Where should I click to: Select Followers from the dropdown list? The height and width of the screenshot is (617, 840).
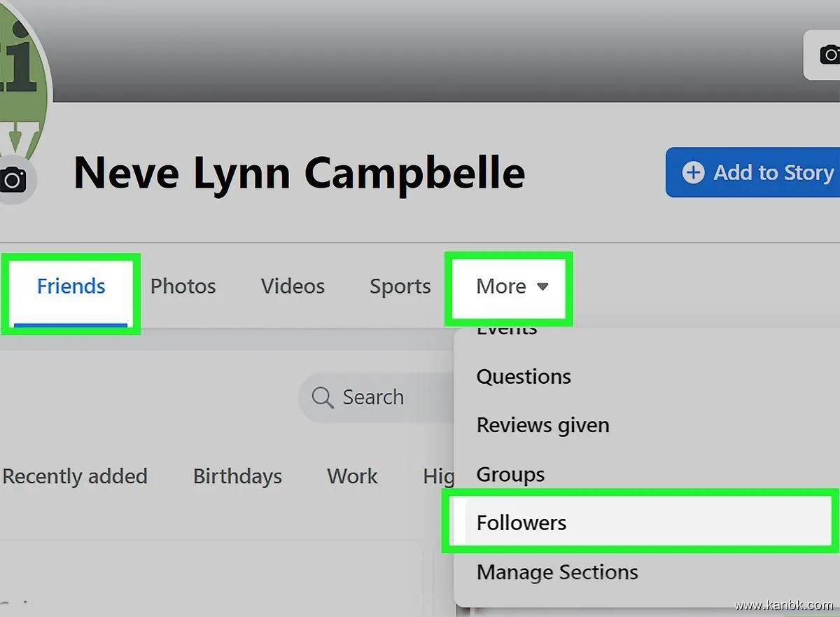pos(521,522)
